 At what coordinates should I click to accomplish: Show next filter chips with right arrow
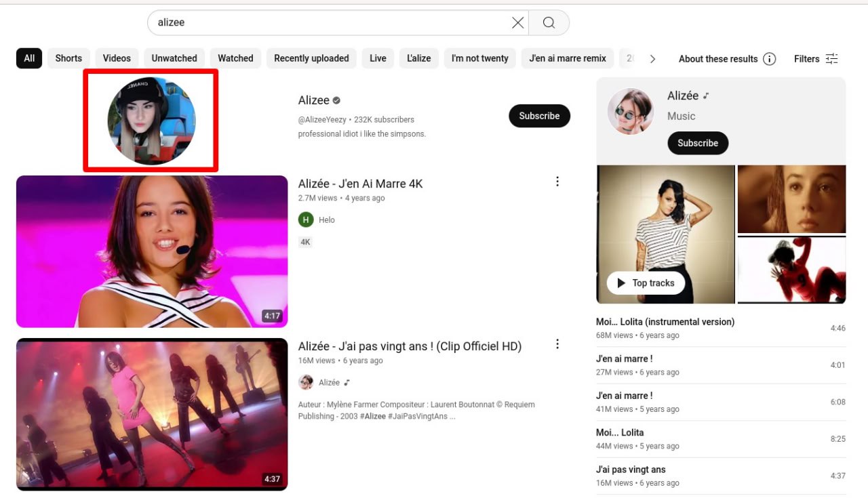[x=652, y=59]
